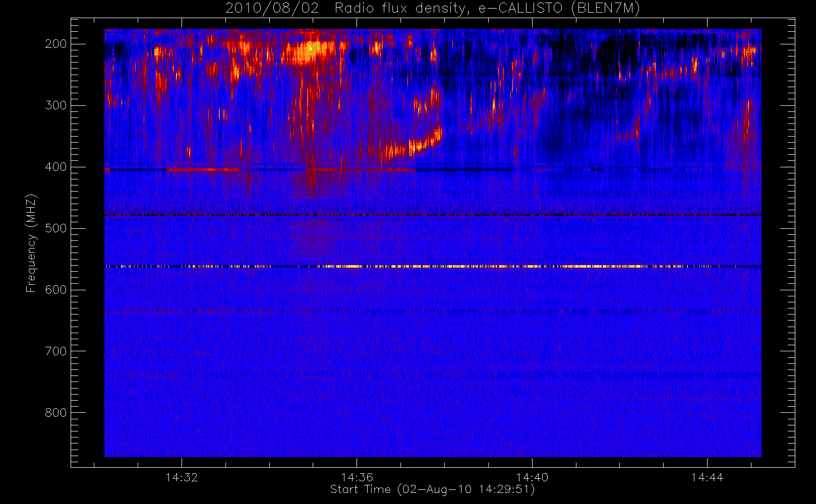The height and width of the screenshot is (504, 816).
Task: Click the 300 frequency tick label
Action: (56, 105)
